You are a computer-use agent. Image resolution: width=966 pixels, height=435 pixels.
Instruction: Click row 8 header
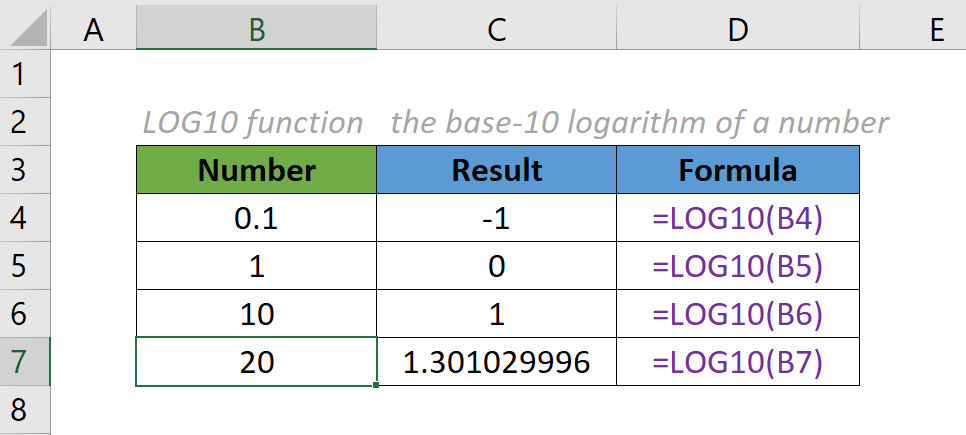click(24, 410)
